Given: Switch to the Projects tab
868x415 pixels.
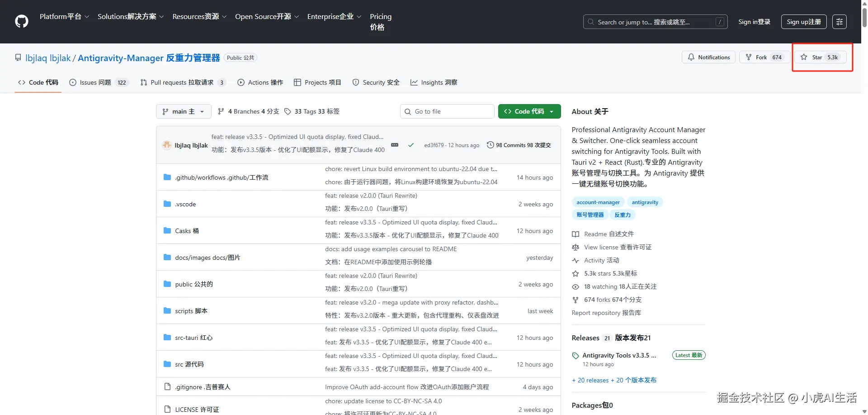Looking at the screenshot, I should 317,82.
